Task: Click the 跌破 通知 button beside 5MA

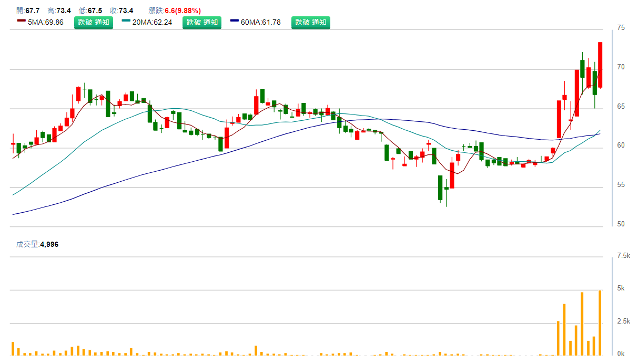Action: [x=93, y=22]
